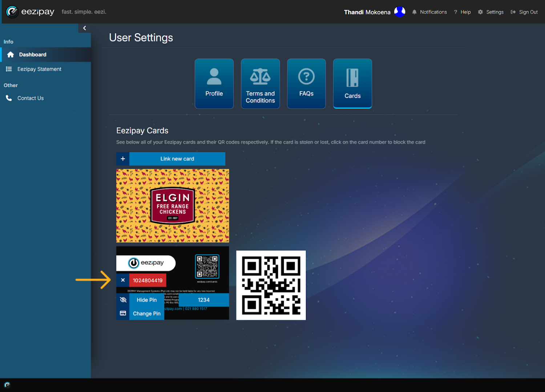Click the large QR code image

tap(271, 285)
